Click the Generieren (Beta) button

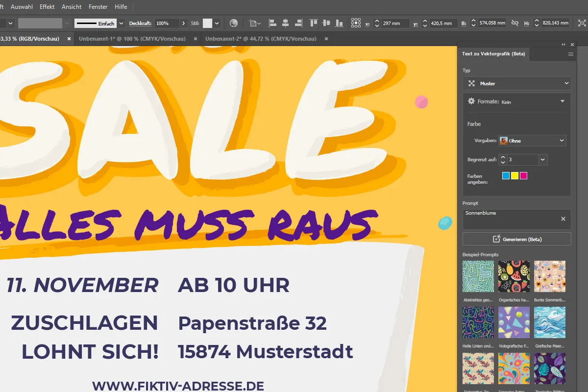click(x=517, y=239)
